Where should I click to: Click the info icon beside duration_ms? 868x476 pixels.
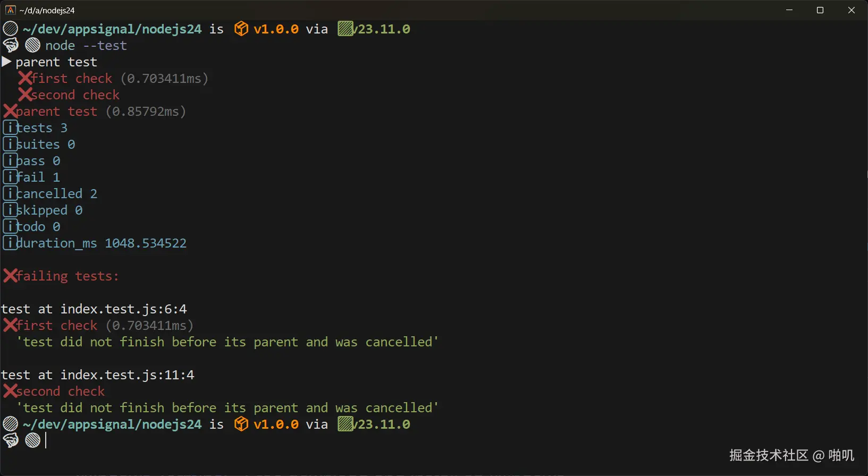tap(10, 243)
